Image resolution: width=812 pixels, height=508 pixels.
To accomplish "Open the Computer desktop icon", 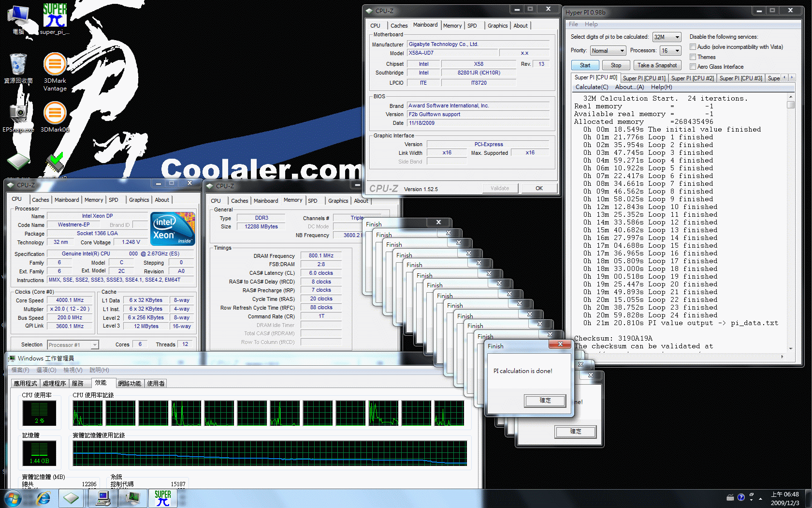I will click(18, 19).
